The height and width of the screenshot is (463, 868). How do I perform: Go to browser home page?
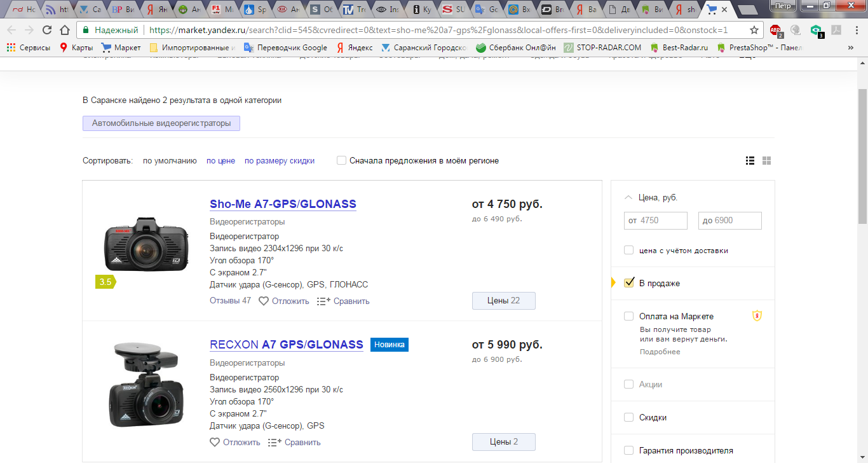[64, 30]
